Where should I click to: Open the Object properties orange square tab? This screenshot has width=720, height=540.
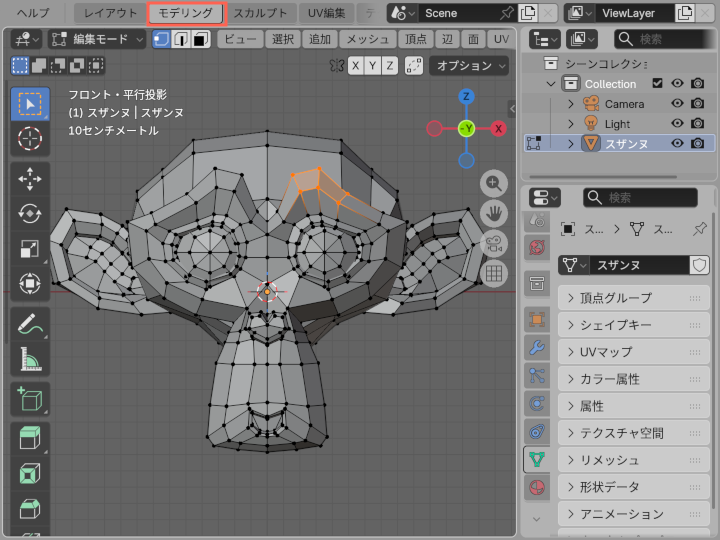click(x=537, y=319)
